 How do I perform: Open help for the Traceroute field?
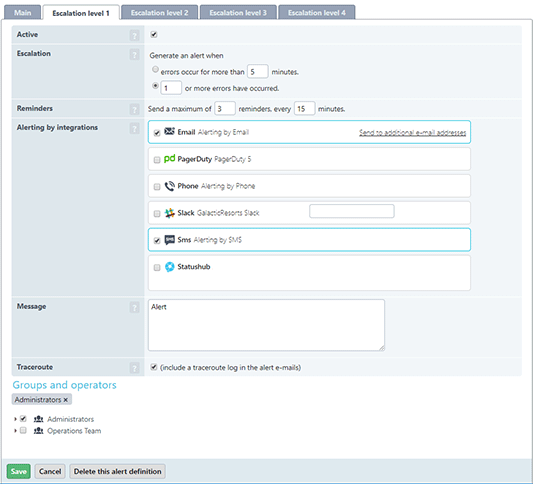[135, 368]
